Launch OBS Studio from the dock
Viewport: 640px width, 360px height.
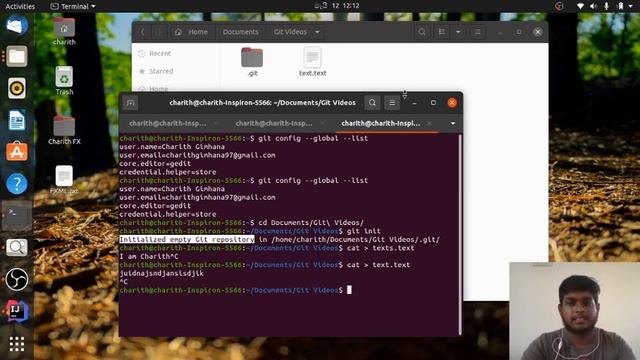pyautogui.click(x=17, y=279)
